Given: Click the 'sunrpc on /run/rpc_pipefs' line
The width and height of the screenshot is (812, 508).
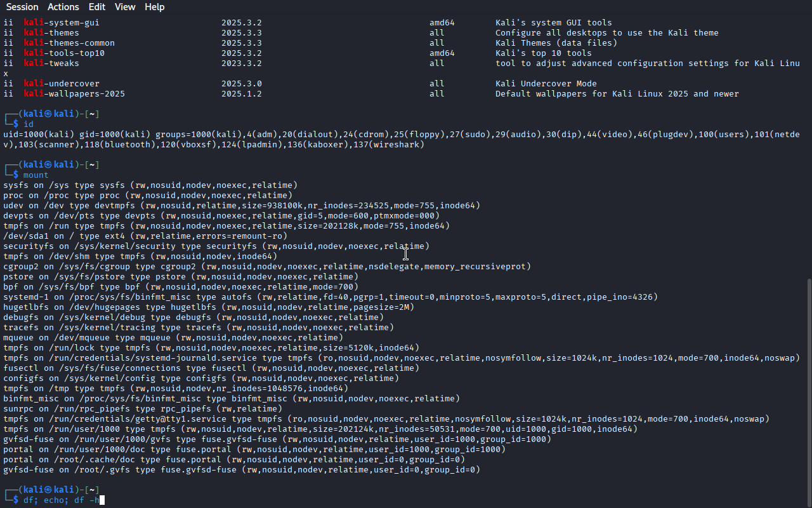Looking at the screenshot, I should click(143, 409).
